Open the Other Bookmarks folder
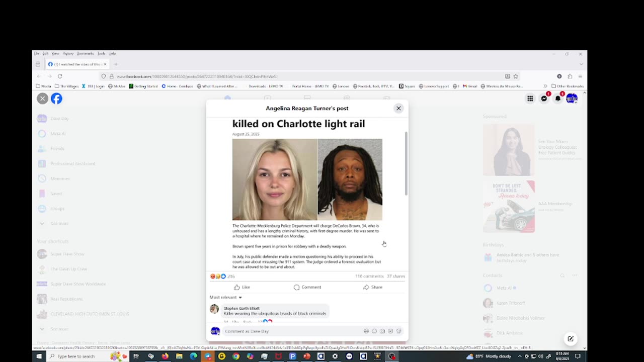This screenshot has height=362, width=644. 567,86
